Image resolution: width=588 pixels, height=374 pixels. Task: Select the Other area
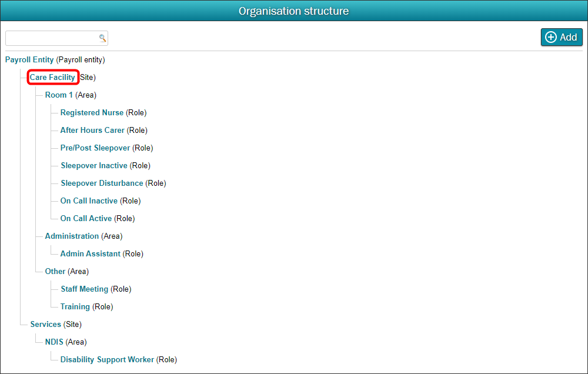pyautogui.click(x=55, y=271)
